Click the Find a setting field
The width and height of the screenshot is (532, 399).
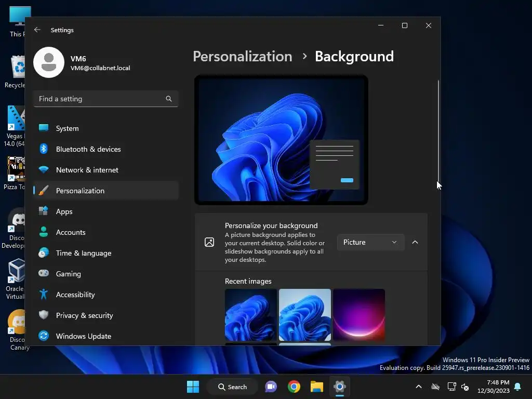106,99
